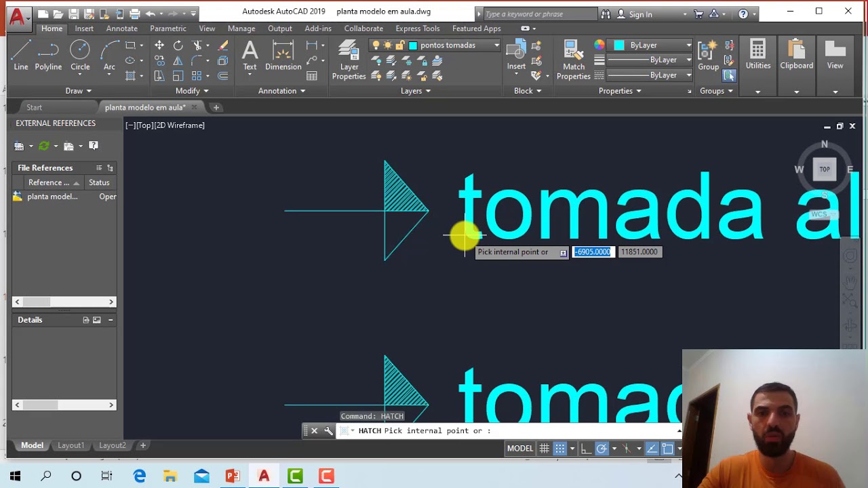The width and height of the screenshot is (868, 488).
Task: Activate Match Properties tool
Action: [574, 60]
